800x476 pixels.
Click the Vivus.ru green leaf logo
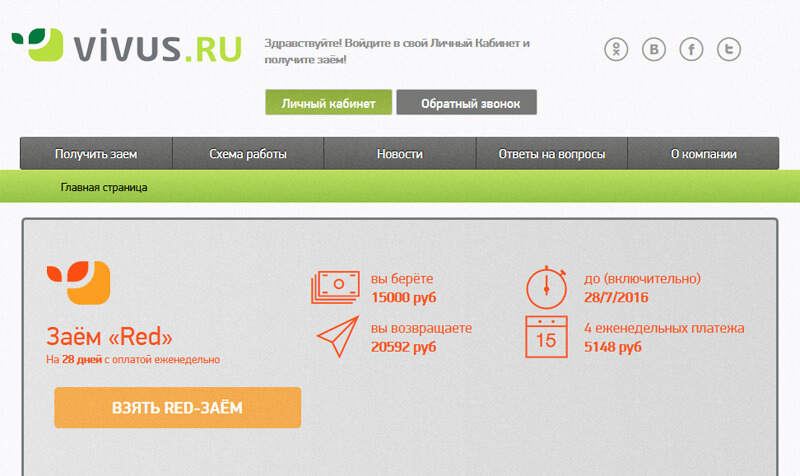[x=38, y=44]
